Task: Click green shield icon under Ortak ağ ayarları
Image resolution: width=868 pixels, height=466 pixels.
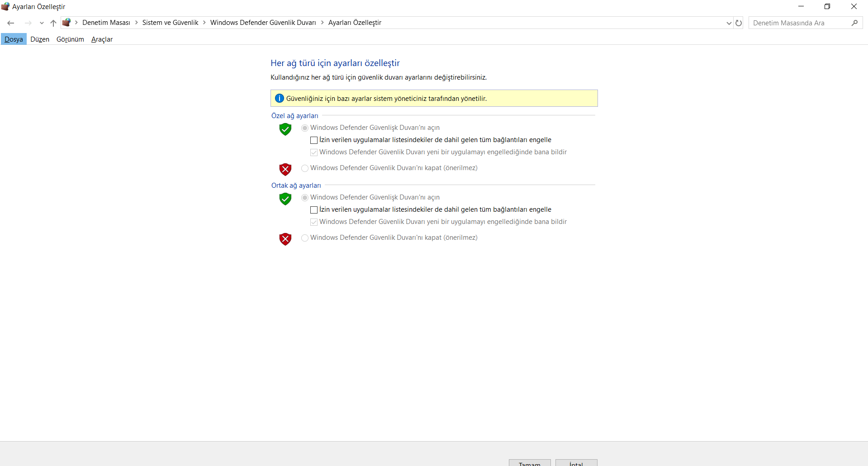Action: point(285,199)
